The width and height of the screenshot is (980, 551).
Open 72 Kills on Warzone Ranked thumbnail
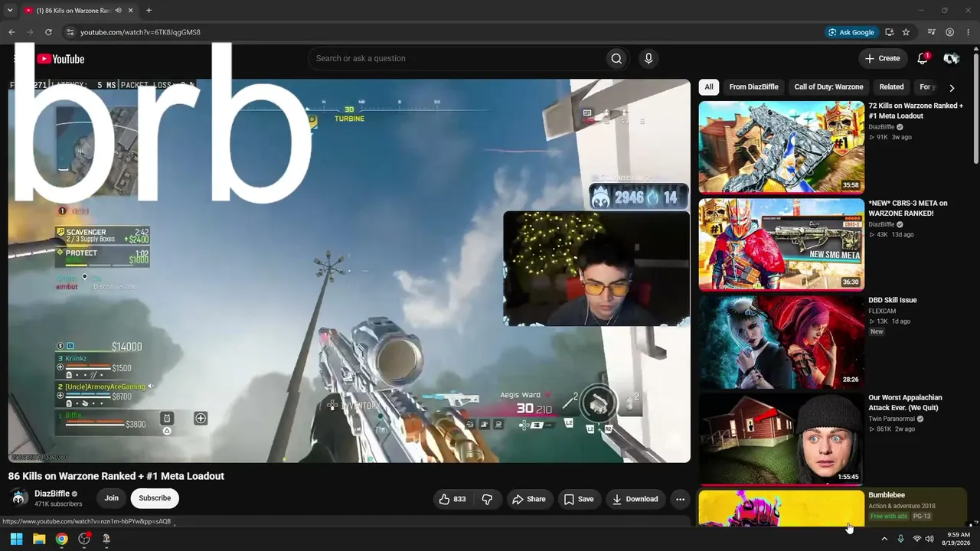(782, 147)
